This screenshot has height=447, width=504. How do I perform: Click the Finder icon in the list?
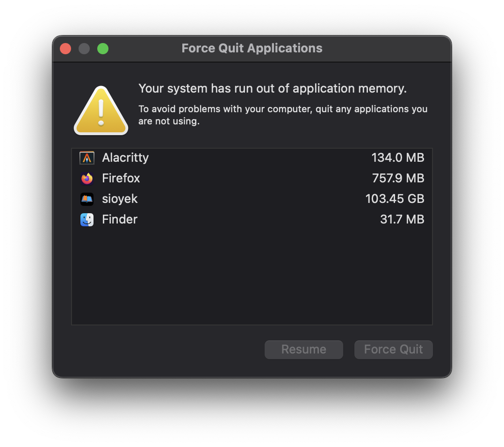[87, 219]
